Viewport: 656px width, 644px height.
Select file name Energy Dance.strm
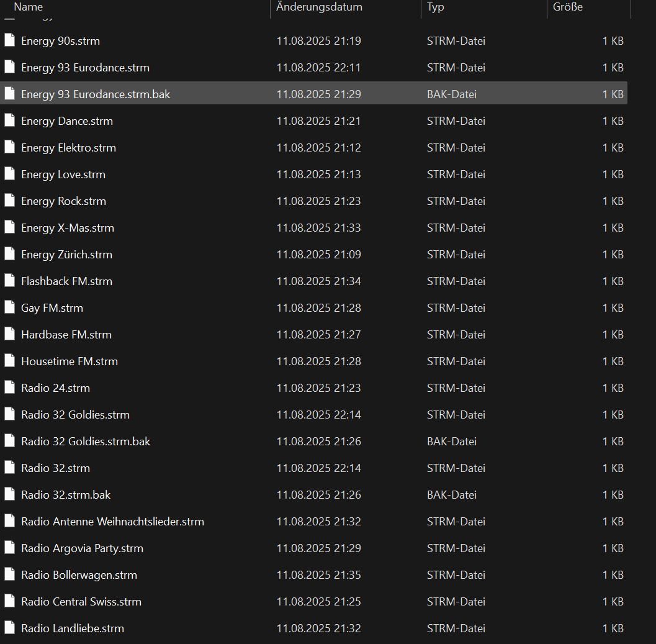pyautogui.click(x=67, y=122)
